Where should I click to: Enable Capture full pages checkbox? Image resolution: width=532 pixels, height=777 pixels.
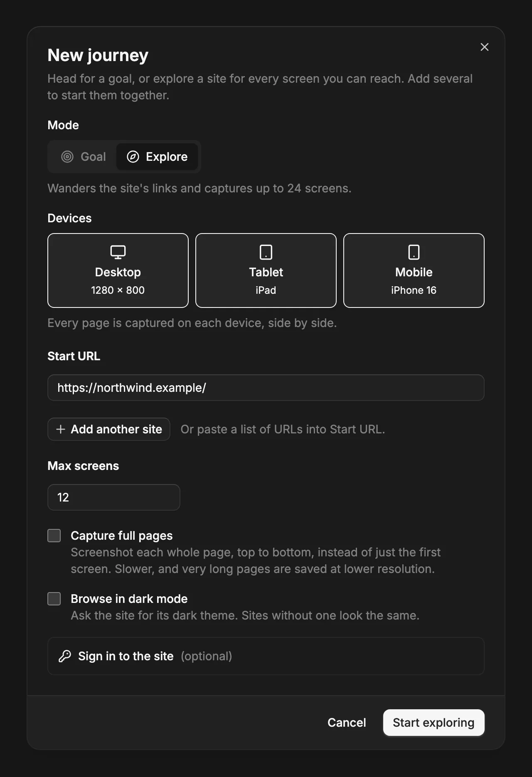click(54, 536)
